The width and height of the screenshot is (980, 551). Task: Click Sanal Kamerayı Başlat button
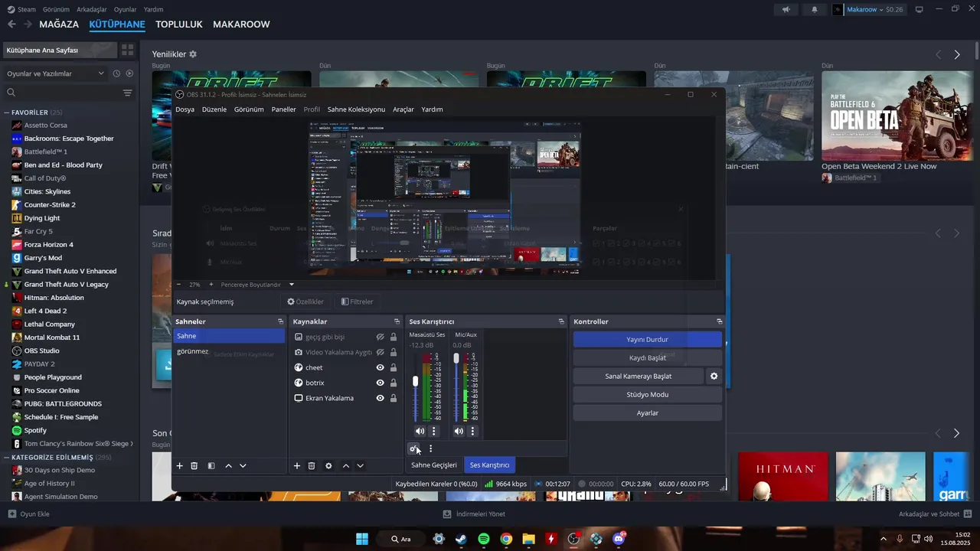click(x=639, y=376)
